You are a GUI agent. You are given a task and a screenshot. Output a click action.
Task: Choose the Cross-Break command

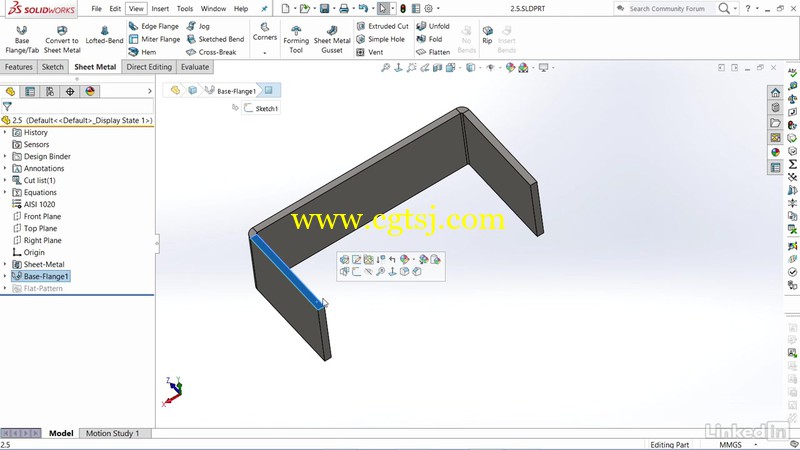click(211, 52)
